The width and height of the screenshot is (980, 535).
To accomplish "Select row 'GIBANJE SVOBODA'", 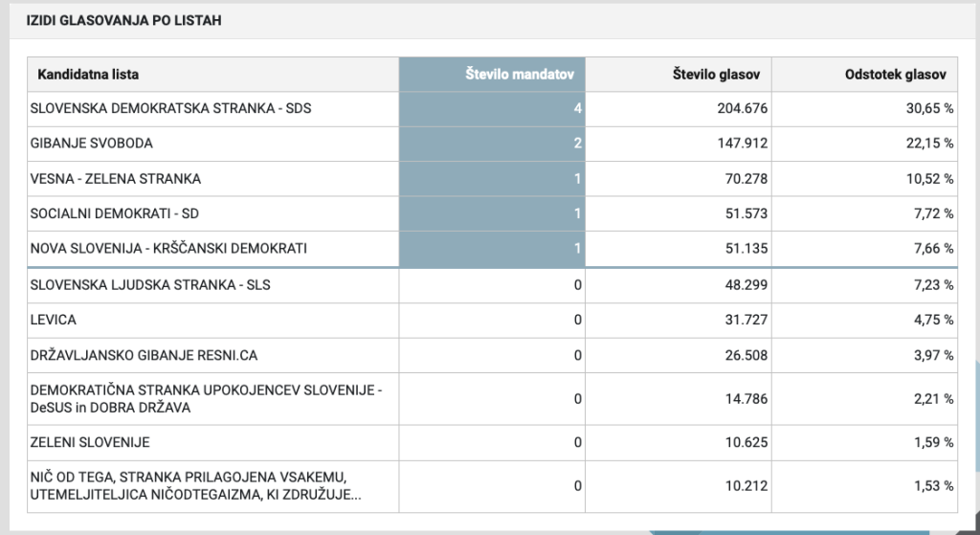I will coord(493,144).
